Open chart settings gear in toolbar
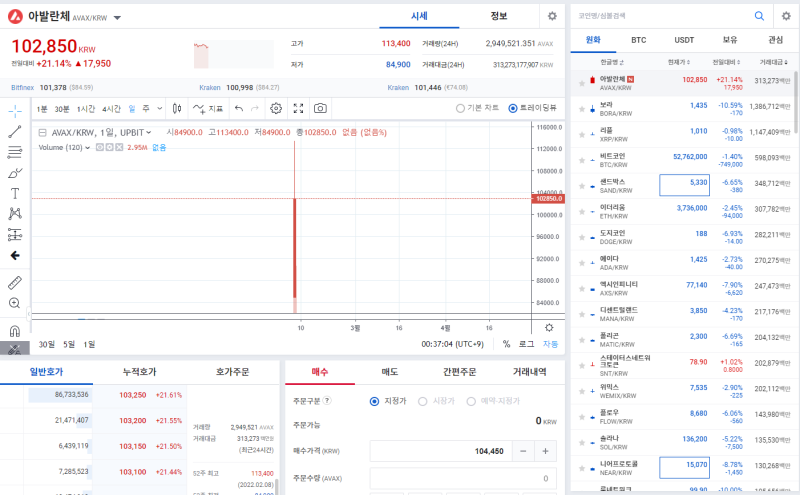The width and height of the screenshot is (800, 495). [x=276, y=108]
